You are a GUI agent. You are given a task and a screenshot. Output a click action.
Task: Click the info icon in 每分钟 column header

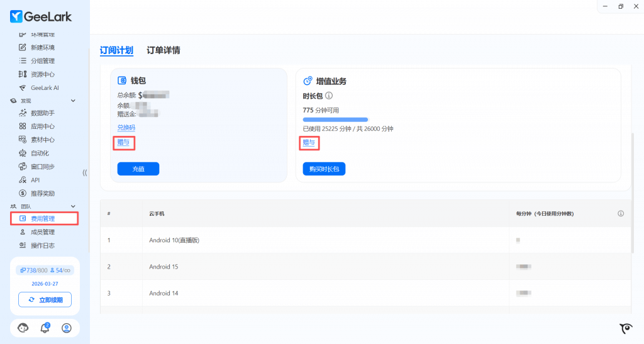click(621, 214)
